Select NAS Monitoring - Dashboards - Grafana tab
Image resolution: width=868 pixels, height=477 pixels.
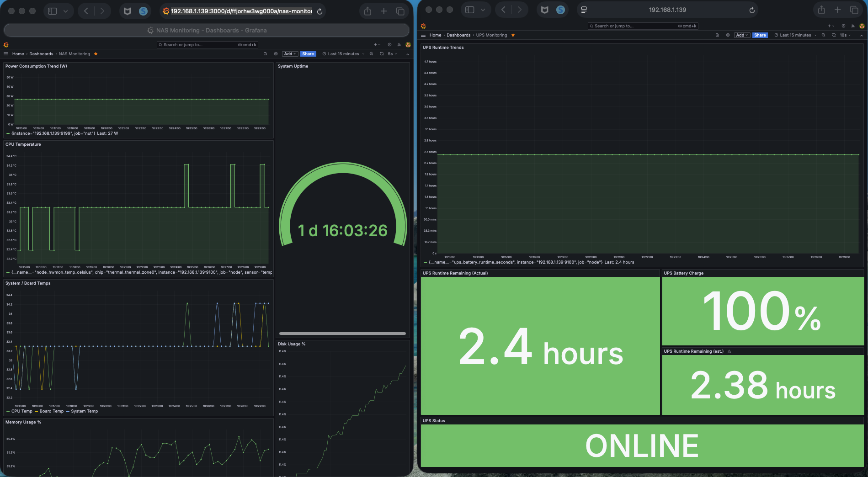point(207,30)
